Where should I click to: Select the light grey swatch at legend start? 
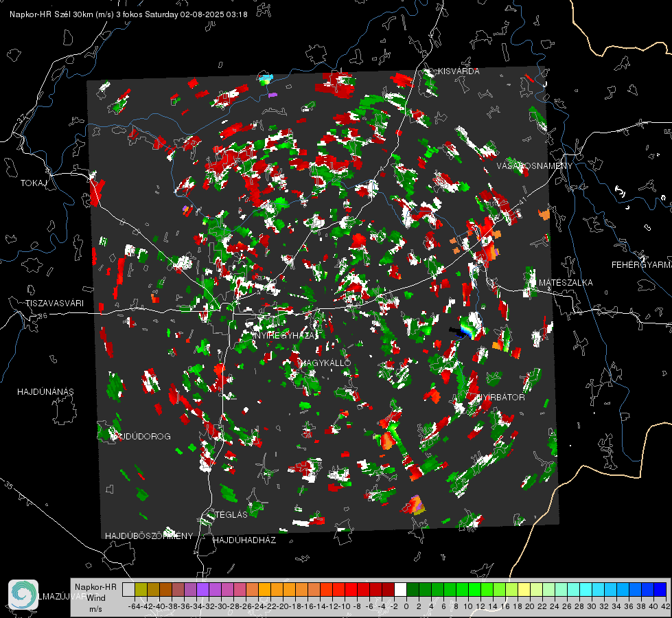(x=128, y=589)
